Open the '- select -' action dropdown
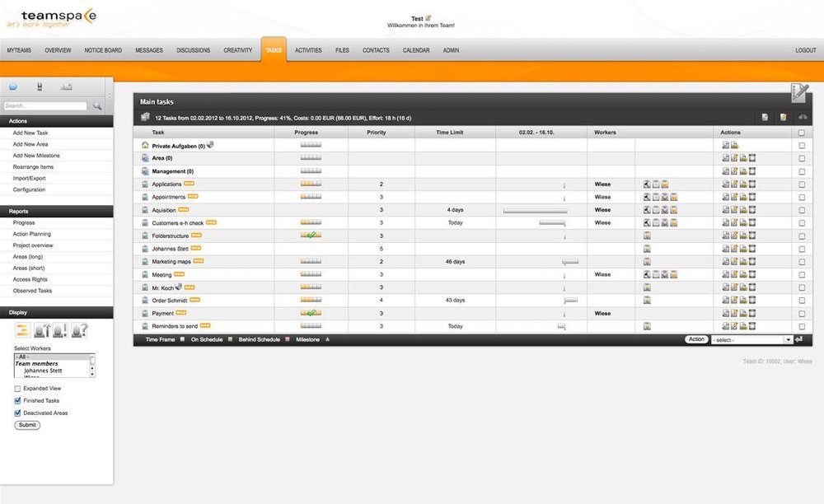Image resolution: width=824 pixels, height=504 pixels. click(751, 338)
